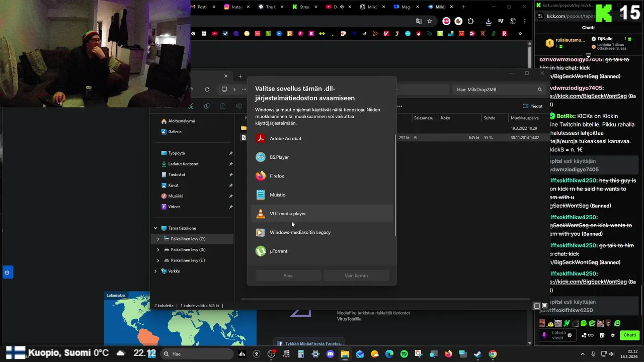The height and width of the screenshot is (362, 644).
Task: Open Ladatut tiedostot folder
Action: 183,164
